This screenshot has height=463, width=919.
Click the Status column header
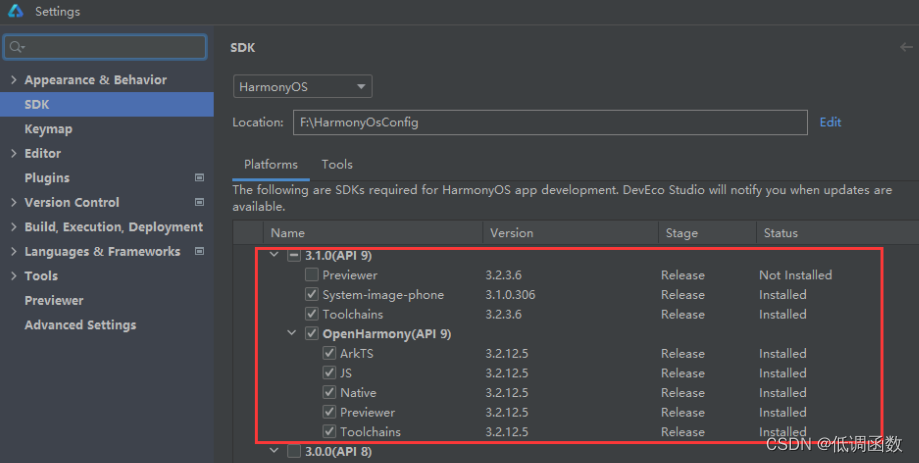[838, 233]
